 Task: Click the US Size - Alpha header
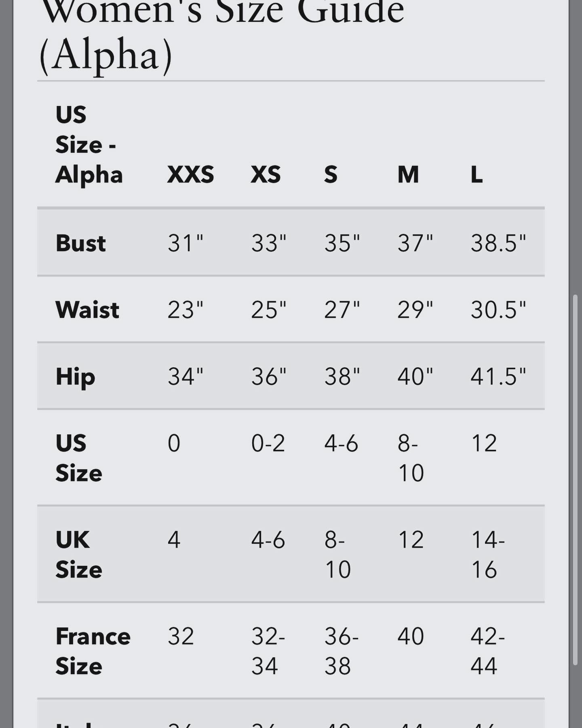pos(89,145)
